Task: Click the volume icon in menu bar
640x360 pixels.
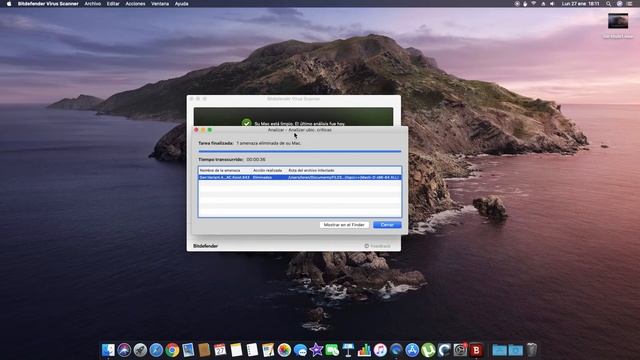Action: (x=552, y=4)
